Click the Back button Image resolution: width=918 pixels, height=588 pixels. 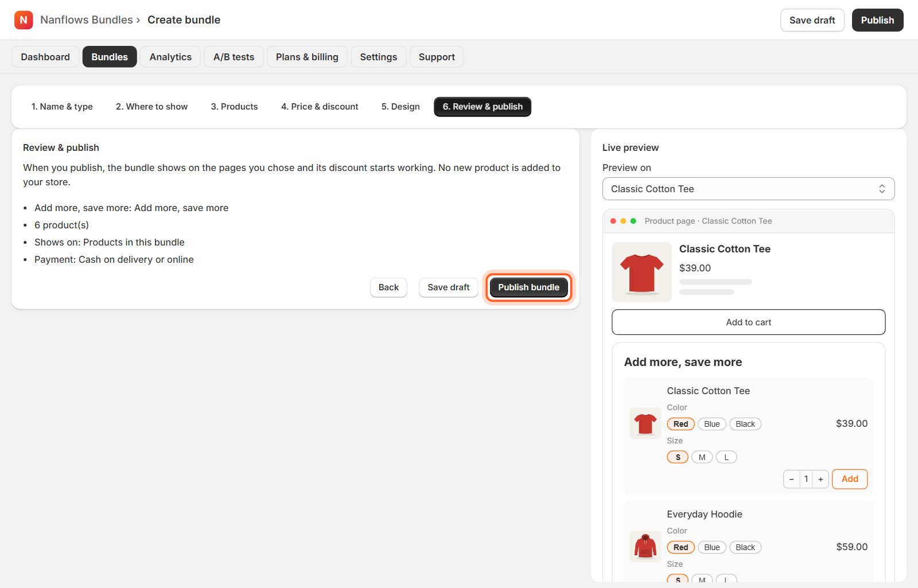click(388, 287)
